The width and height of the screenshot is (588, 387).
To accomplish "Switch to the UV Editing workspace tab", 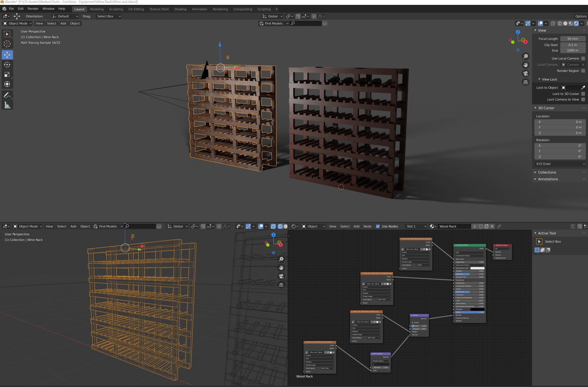I will (136, 9).
